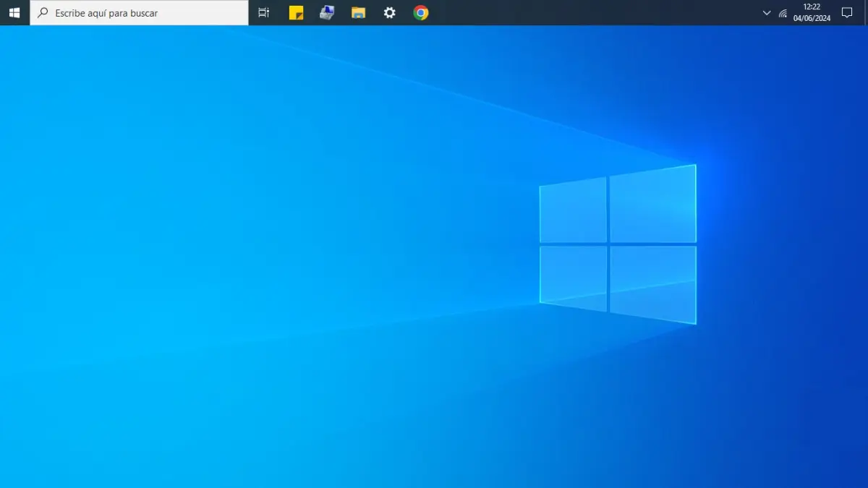Open Settings using the gear icon
Image resolution: width=868 pixels, height=488 pixels.
389,13
